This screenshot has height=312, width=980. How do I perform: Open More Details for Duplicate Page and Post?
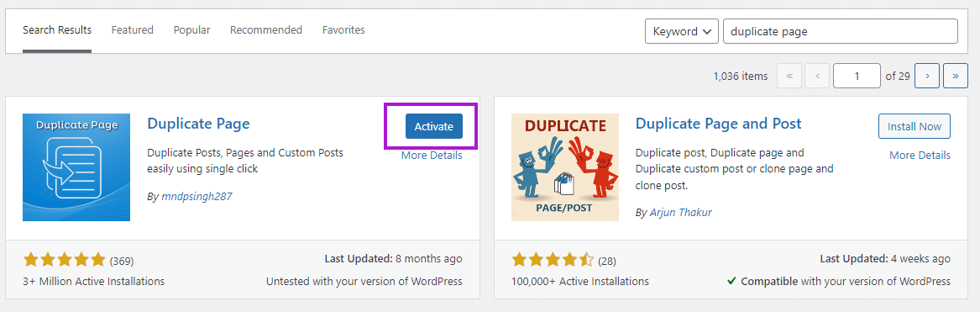tap(920, 156)
